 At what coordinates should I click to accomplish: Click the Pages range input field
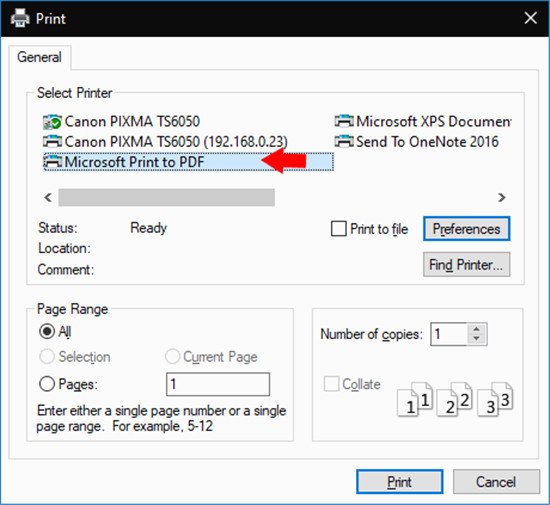pyautogui.click(x=218, y=384)
